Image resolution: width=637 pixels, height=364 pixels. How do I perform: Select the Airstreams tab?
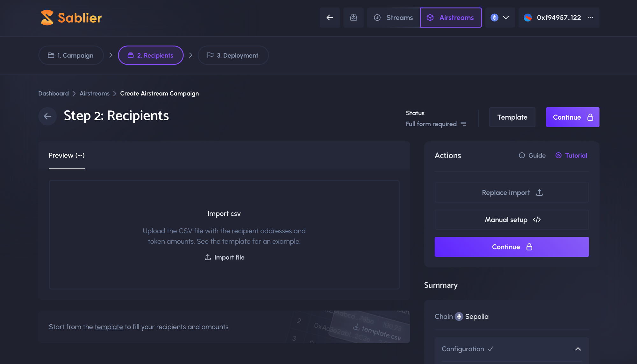tap(451, 17)
